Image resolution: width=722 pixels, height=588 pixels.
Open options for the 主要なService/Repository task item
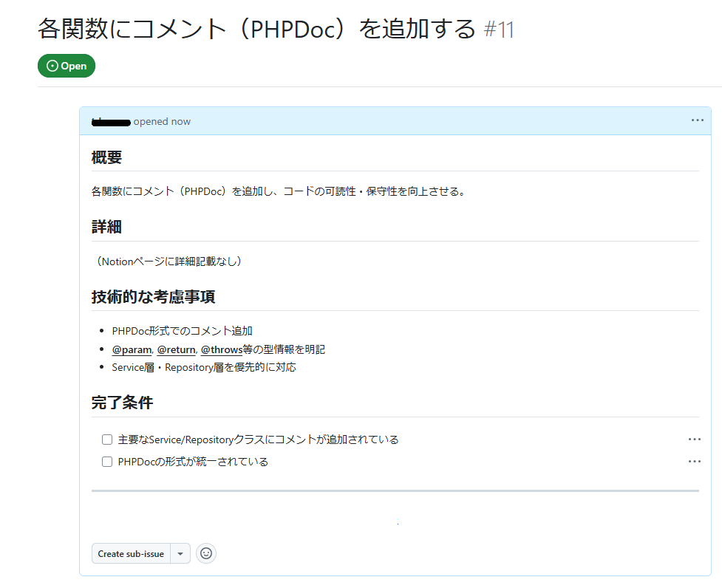click(x=694, y=440)
